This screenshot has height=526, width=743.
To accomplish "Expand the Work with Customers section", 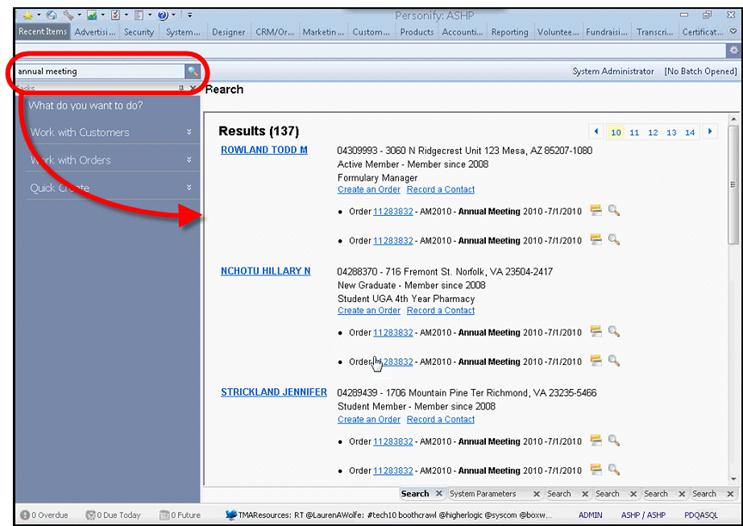I will point(189,132).
